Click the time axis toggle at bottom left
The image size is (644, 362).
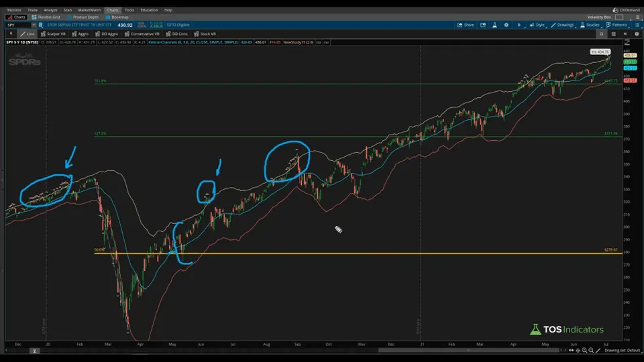coord(34,351)
